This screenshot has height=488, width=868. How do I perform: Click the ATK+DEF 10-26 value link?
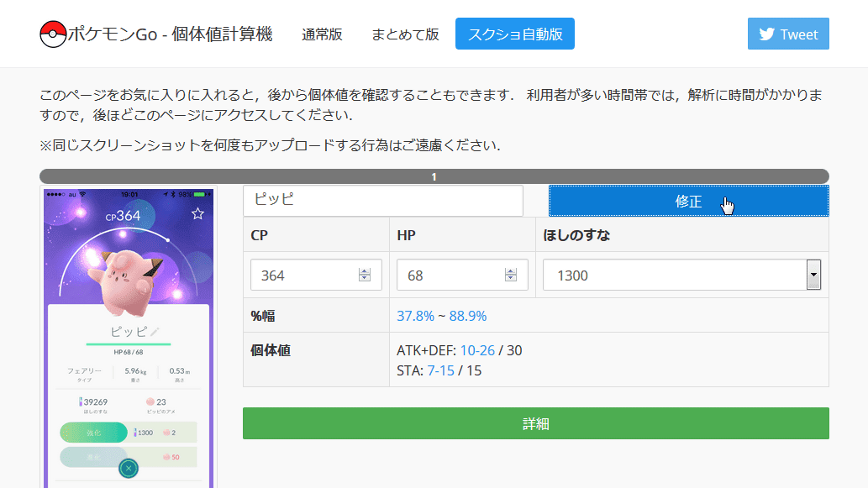(x=477, y=351)
